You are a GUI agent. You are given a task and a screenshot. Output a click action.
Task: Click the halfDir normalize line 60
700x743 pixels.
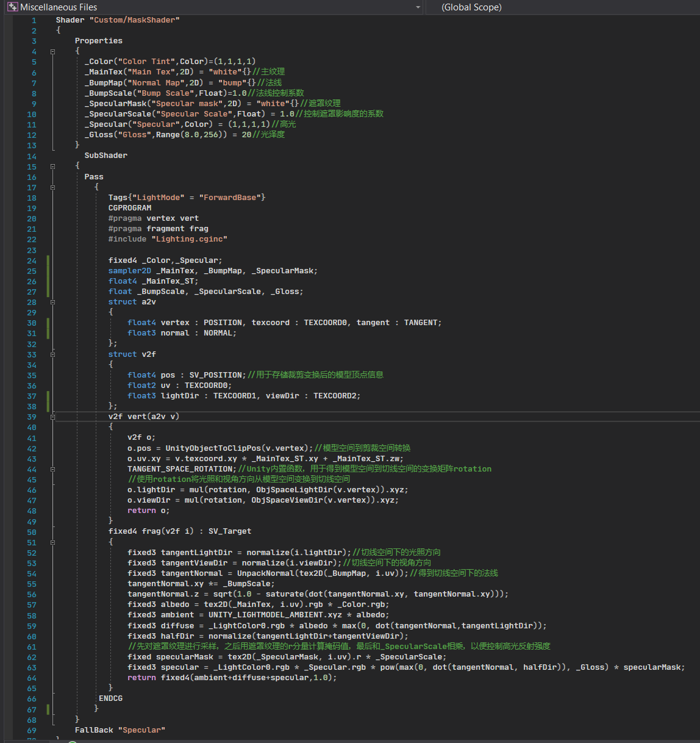268,636
